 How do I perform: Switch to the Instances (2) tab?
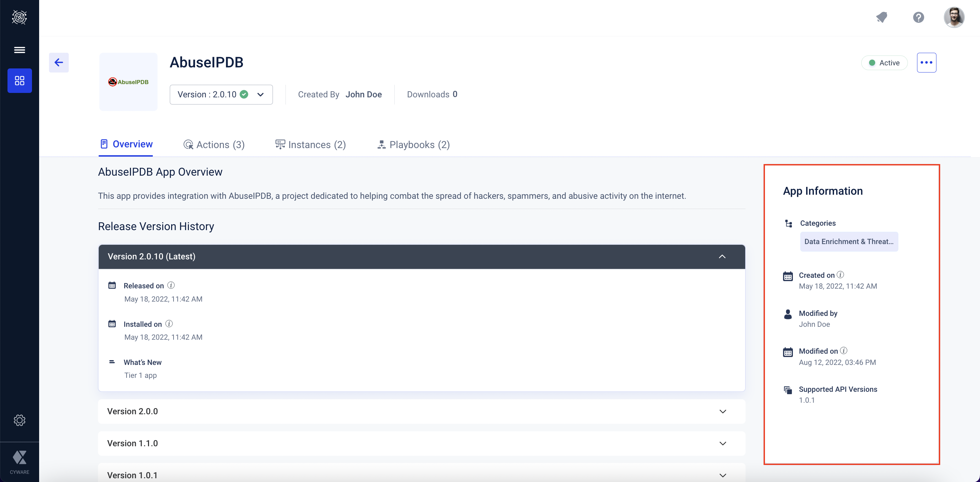click(x=310, y=145)
